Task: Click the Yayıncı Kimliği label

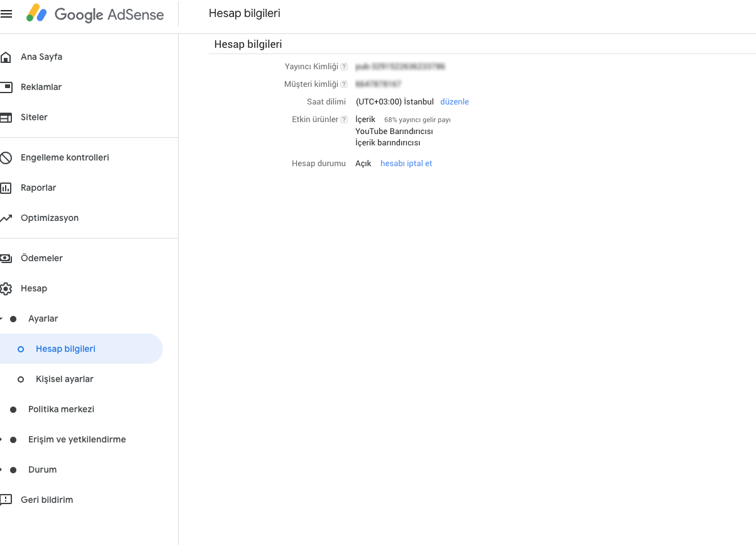Action: tap(311, 67)
